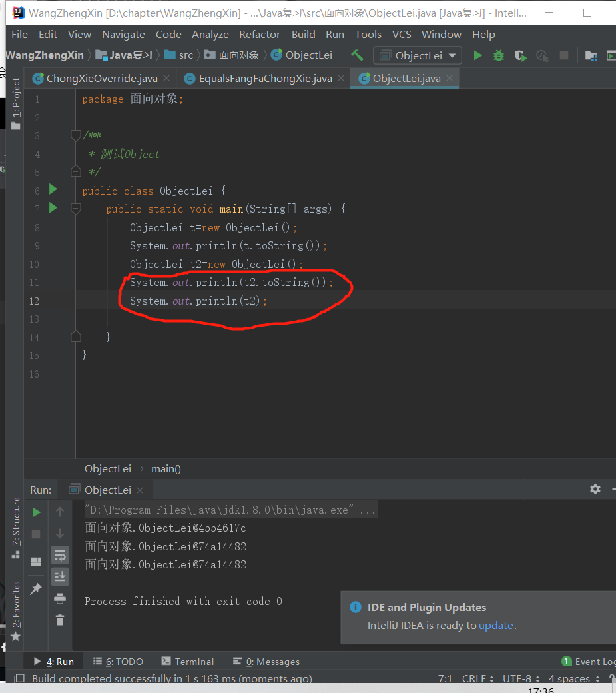
Task: Open the Analyze menu
Action: pyautogui.click(x=210, y=35)
